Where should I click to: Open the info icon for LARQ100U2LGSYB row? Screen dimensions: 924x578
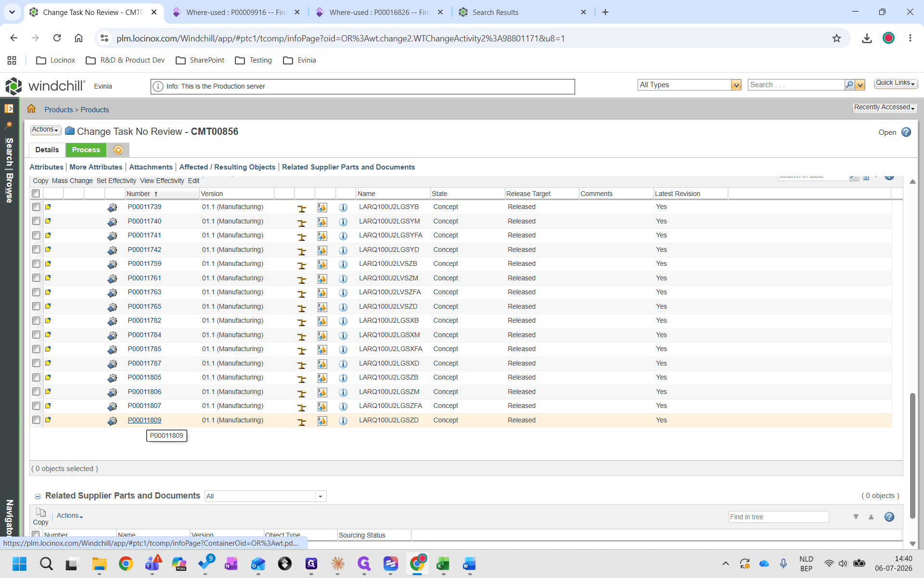(343, 208)
